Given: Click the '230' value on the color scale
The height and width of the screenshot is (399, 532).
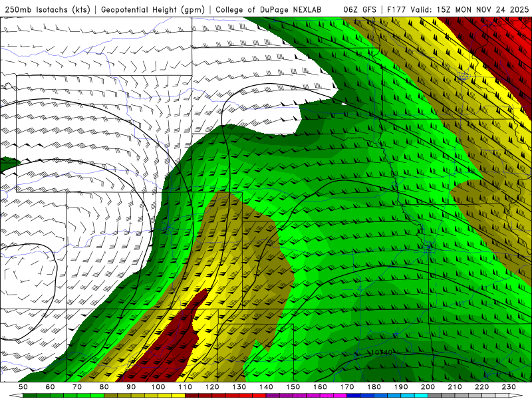Looking at the screenshot, I should pyautogui.click(x=509, y=387).
